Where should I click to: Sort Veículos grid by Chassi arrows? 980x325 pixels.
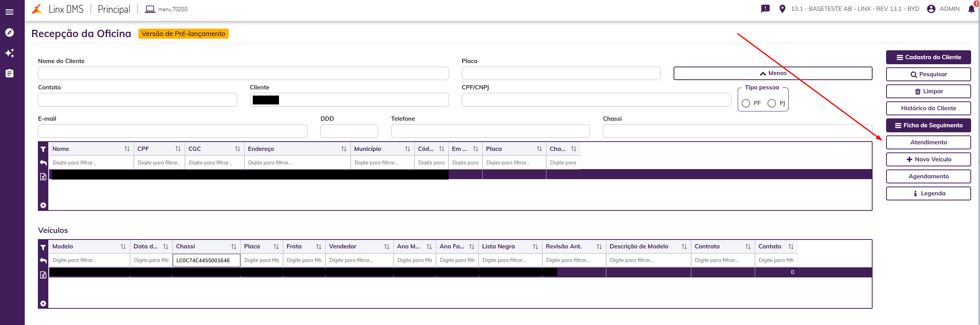click(x=234, y=246)
